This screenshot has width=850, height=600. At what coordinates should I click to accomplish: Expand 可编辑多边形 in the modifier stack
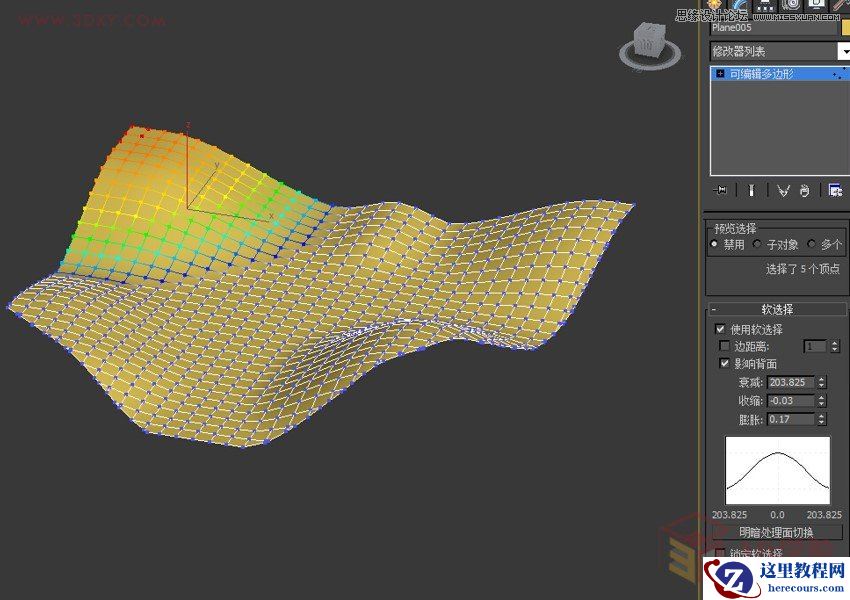718,73
